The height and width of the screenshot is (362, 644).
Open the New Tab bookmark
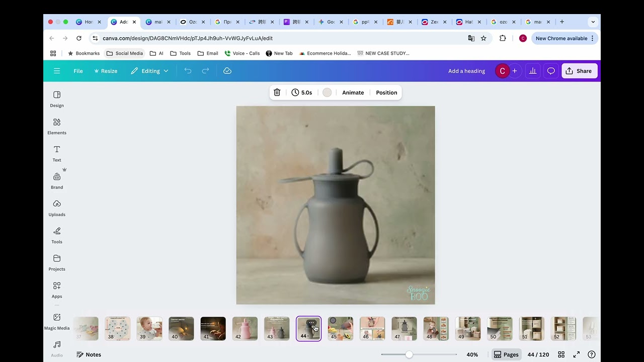coord(279,53)
